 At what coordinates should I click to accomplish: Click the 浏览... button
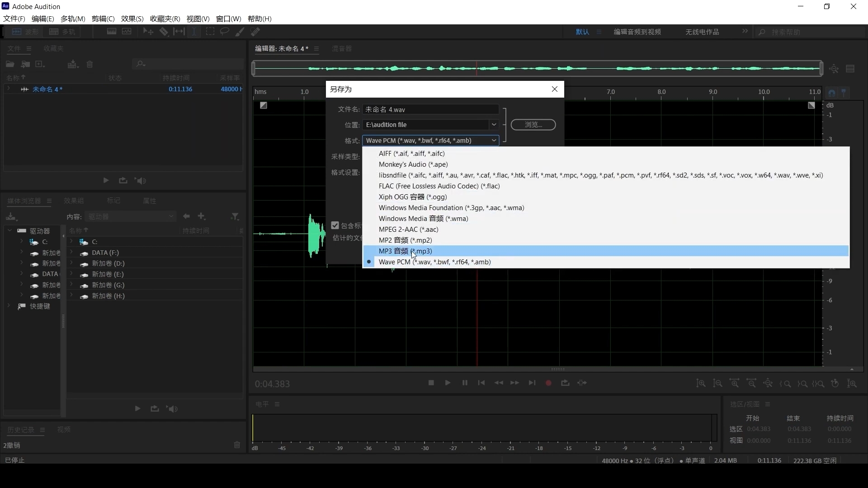533,125
